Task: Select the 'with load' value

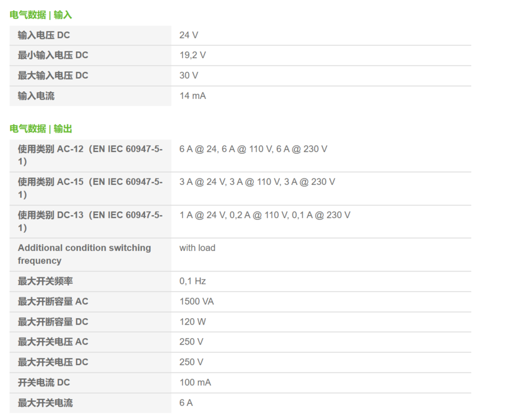Action: coord(197,248)
